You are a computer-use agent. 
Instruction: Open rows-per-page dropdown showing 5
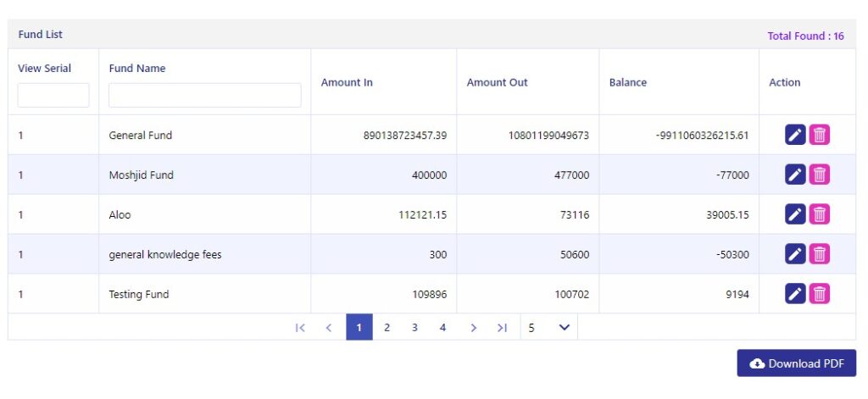click(x=548, y=328)
